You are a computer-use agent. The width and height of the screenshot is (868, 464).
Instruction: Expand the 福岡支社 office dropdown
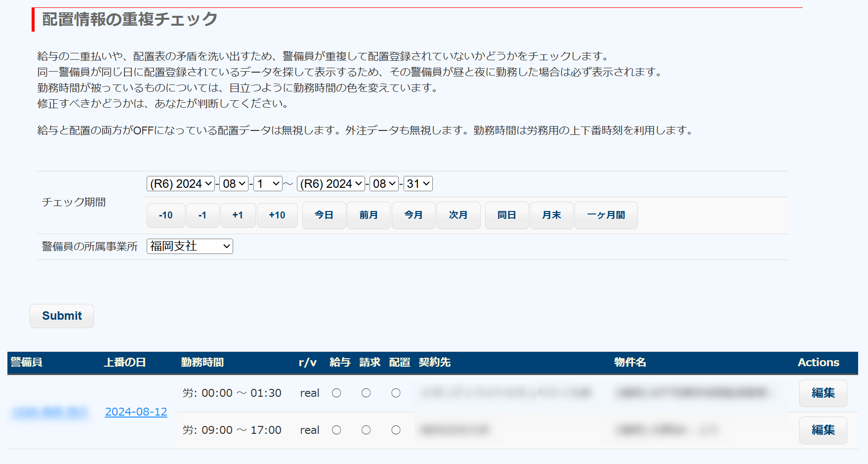click(190, 246)
